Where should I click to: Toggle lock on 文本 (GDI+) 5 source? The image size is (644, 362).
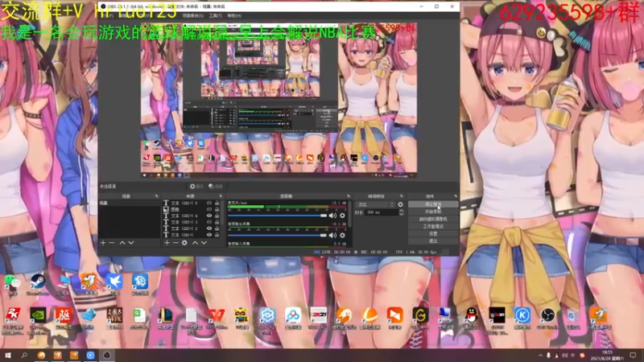point(217,203)
